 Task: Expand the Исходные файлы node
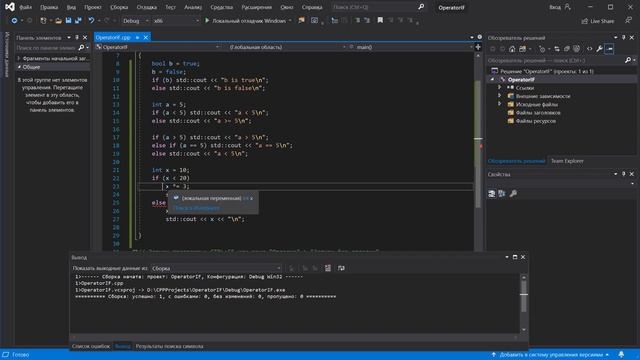point(499,104)
